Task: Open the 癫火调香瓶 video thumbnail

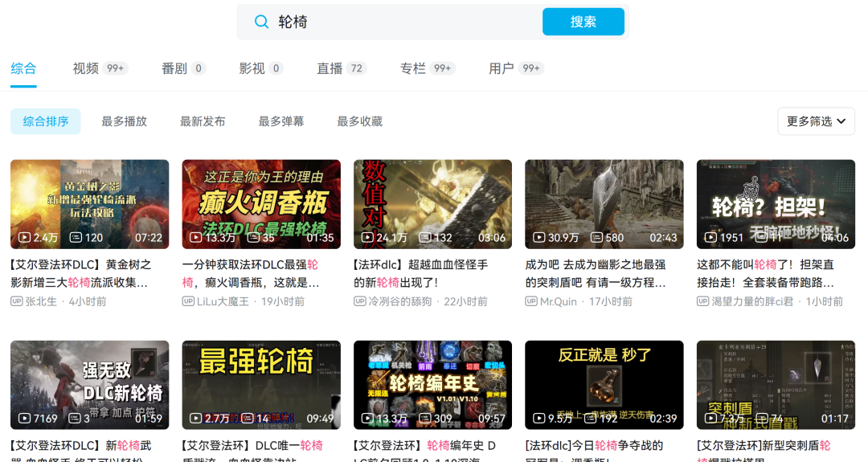Action: pyautogui.click(x=261, y=204)
